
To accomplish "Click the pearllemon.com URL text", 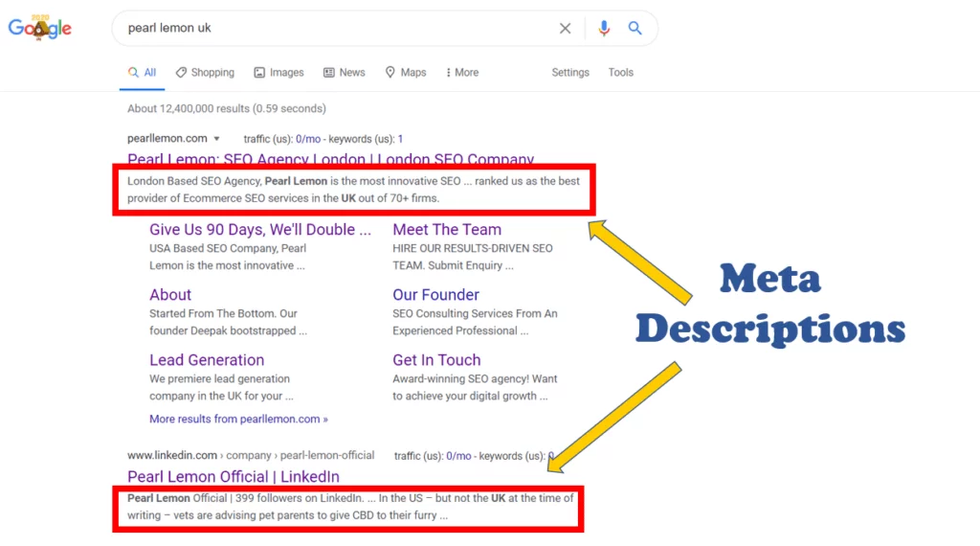I will click(167, 138).
